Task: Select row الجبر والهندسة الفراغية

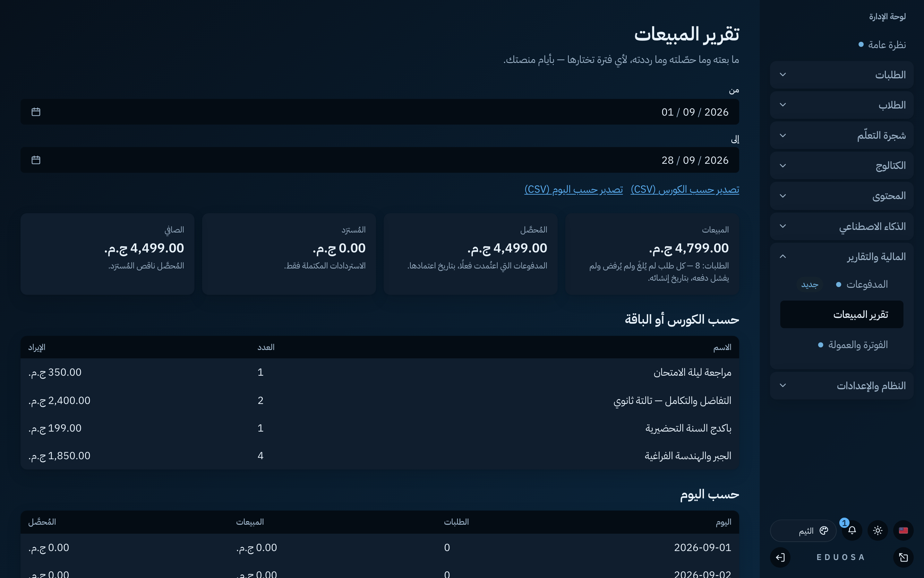Action: click(x=380, y=456)
